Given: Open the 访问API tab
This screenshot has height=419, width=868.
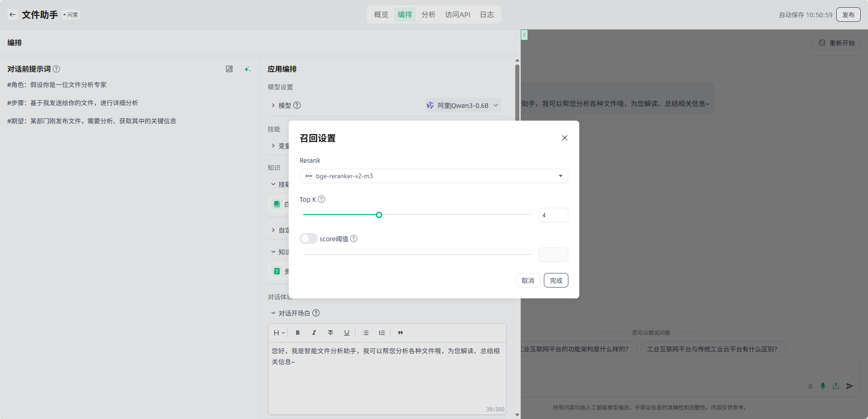Looking at the screenshot, I should point(457,15).
